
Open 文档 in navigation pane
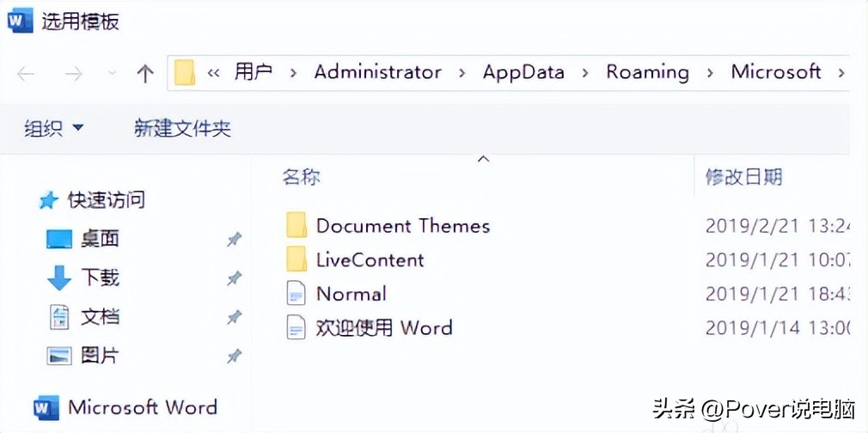(101, 317)
